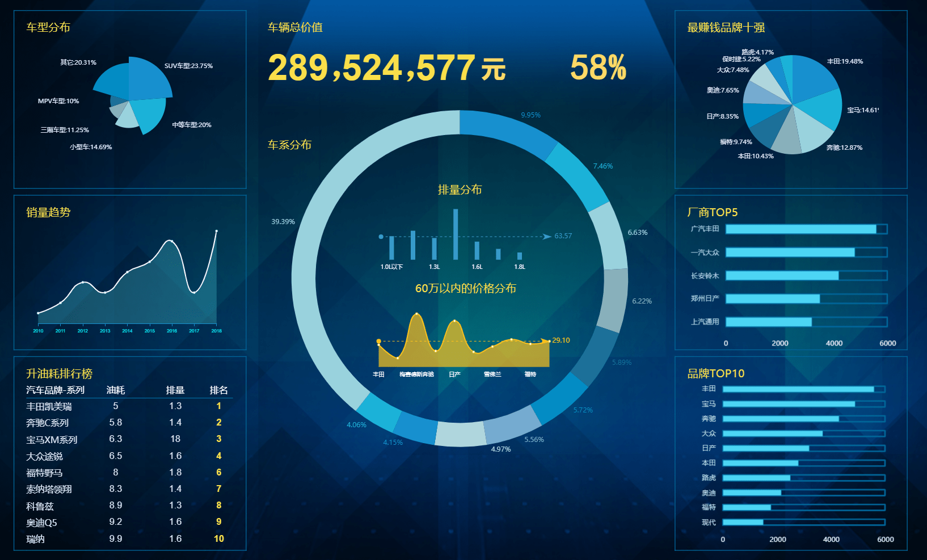
Task: Select the 1.8L axis label
Action: click(x=520, y=267)
